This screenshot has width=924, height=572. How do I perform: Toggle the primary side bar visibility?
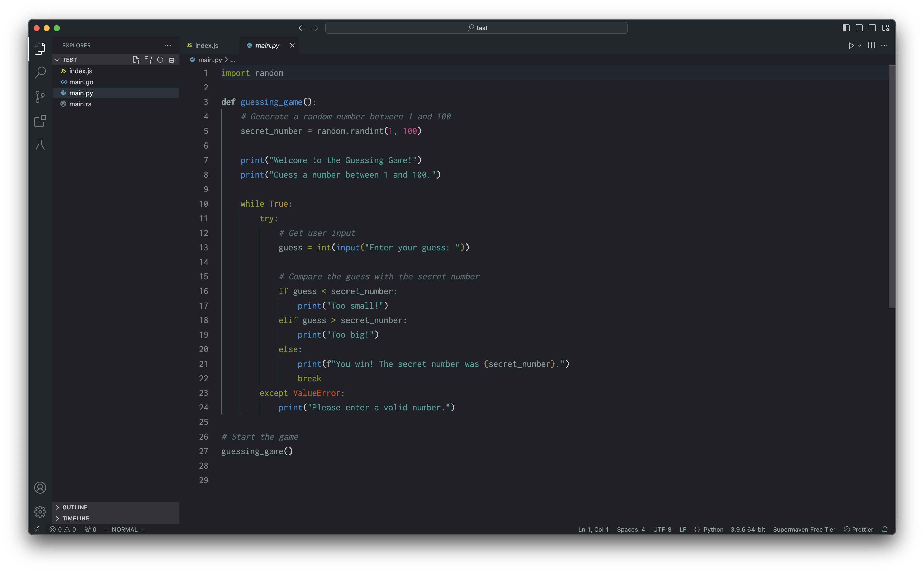[x=846, y=28]
